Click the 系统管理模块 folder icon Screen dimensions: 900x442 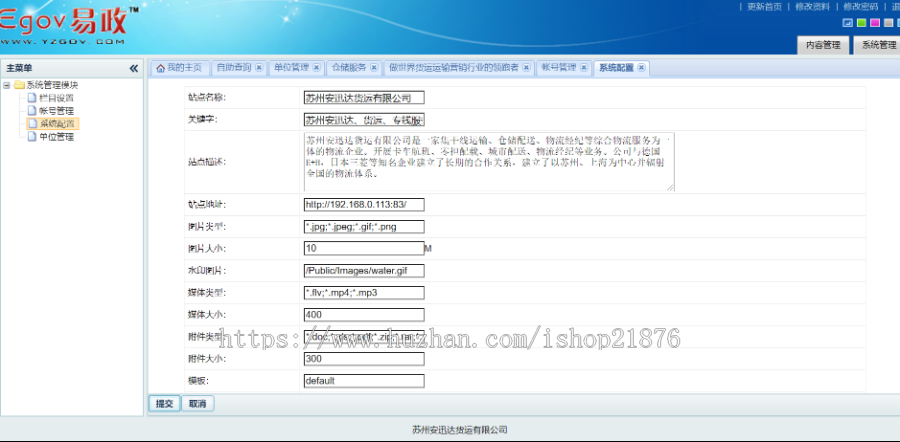19,86
